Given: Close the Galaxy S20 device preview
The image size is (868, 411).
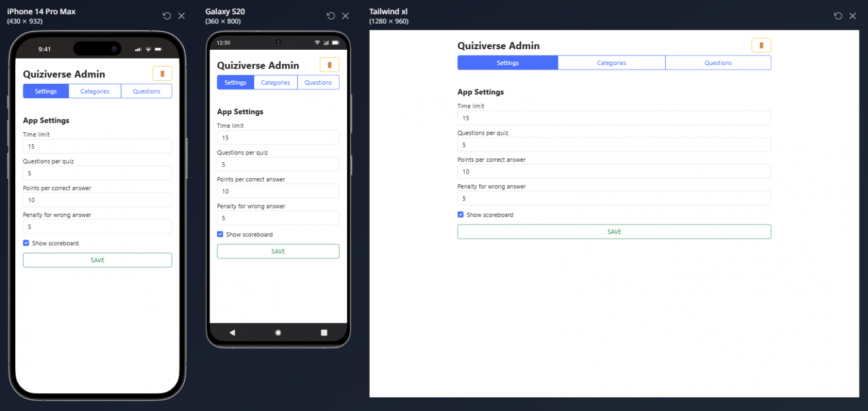Looking at the screenshot, I should click(x=345, y=15).
